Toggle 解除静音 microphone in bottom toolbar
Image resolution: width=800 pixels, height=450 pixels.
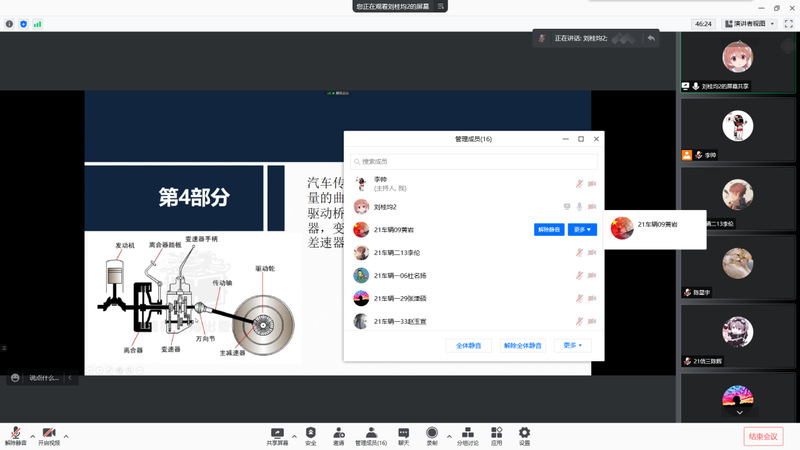[x=16, y=434]
